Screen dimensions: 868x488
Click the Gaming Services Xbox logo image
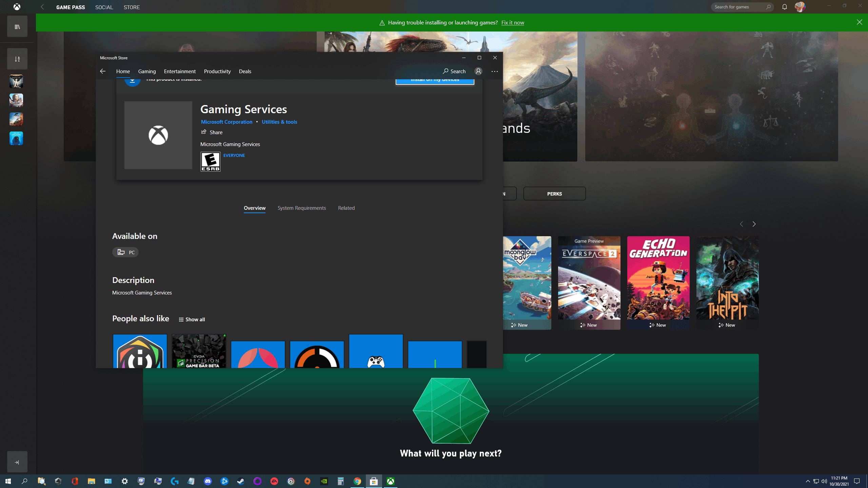pos(158,135)
